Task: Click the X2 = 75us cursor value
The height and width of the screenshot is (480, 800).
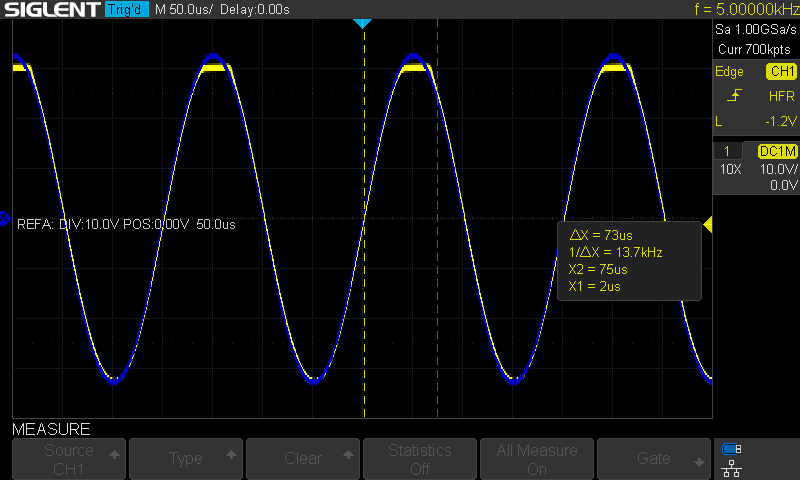Action: click(x=598, y=269)
